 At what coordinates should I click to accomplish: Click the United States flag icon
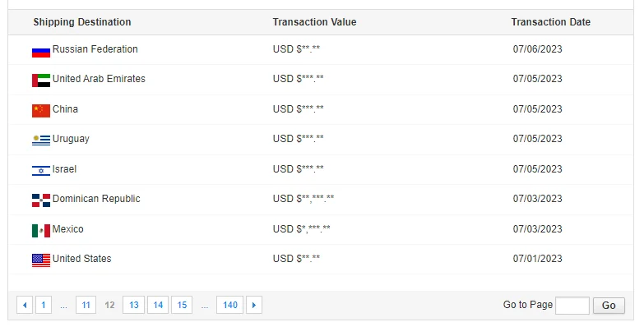click(x=41, y=260)
